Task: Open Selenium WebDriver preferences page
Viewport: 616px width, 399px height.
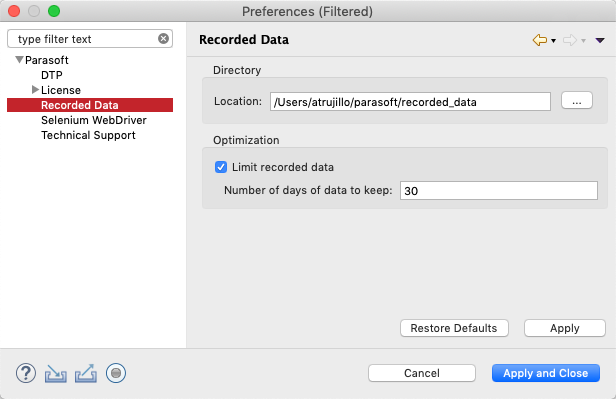Action: 94,120
